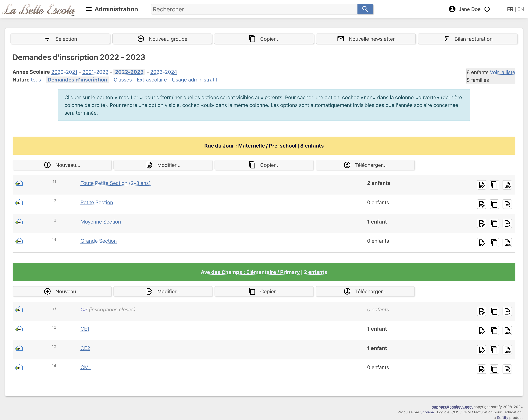Open the Administration hamburger menu

point(88,9)
